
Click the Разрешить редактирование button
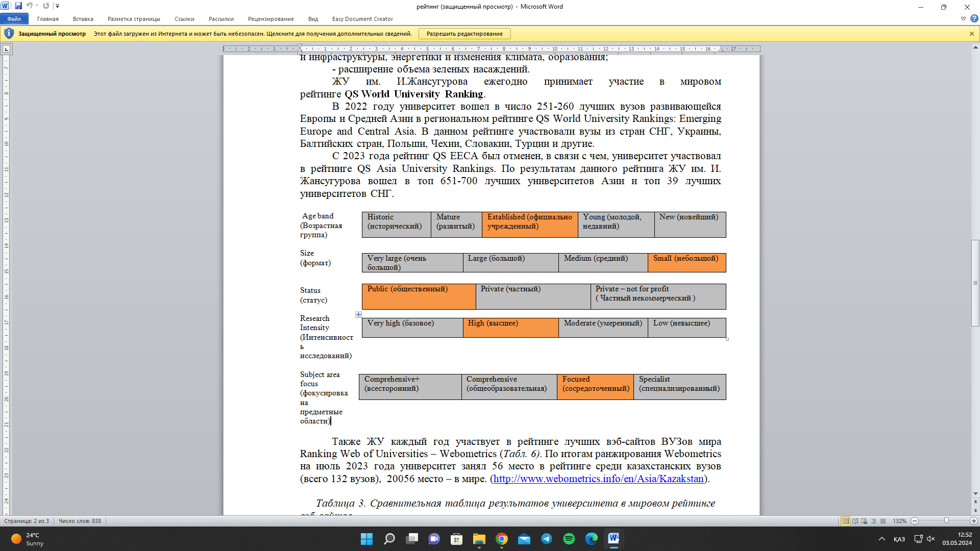pyautogui.click(x=464, y=34)
